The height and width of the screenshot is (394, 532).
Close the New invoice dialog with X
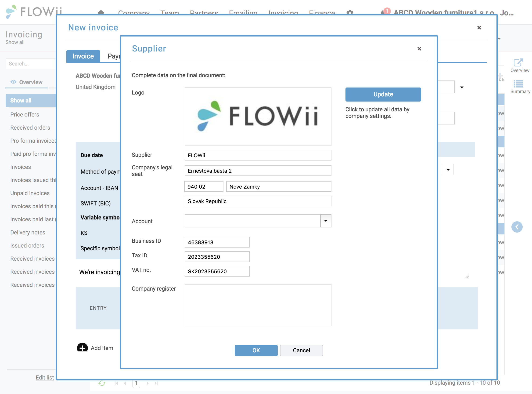(x=479, y=28)
